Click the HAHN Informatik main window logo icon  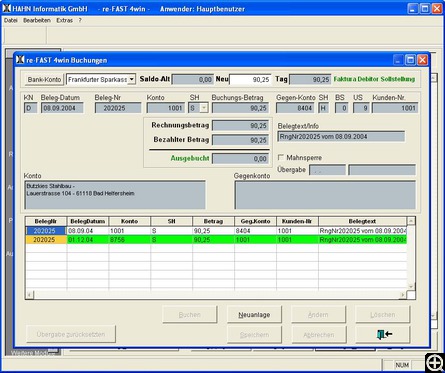(7, 8)
